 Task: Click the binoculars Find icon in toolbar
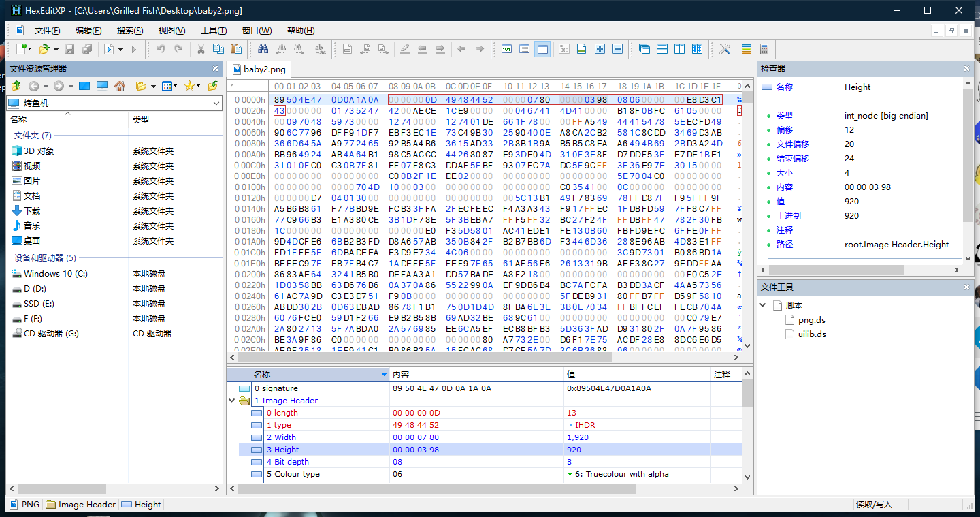tap(263, 49)
